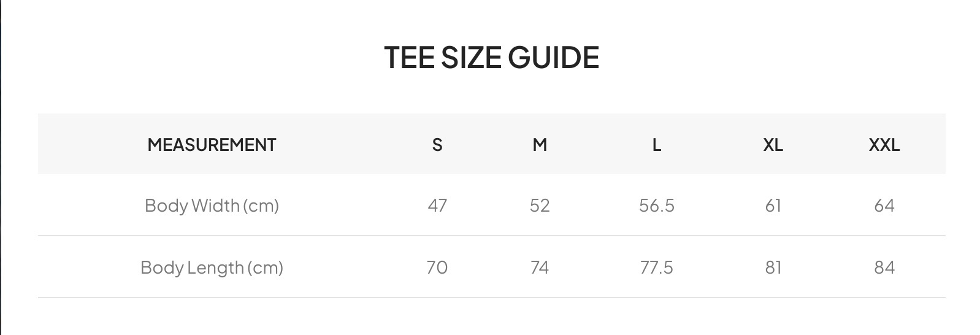Select the Body Length (cm) row label
This screenshot has height=335, width=980.
[212, 268]
